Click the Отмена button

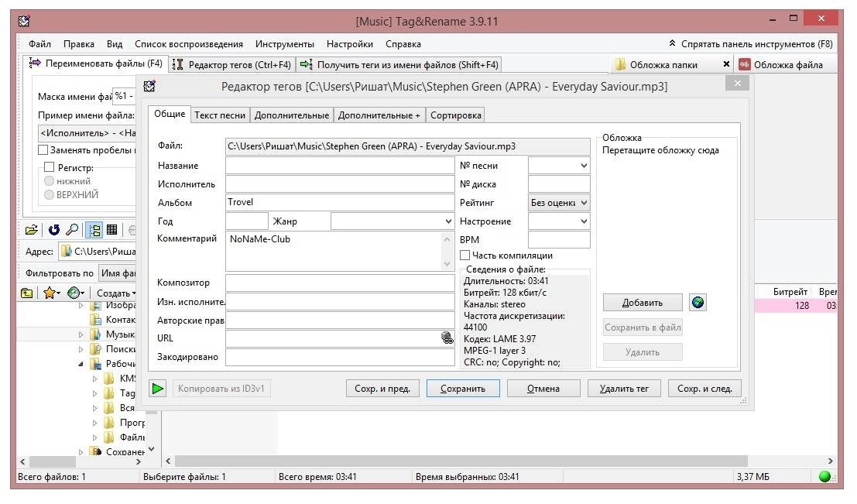coord(543,389)
